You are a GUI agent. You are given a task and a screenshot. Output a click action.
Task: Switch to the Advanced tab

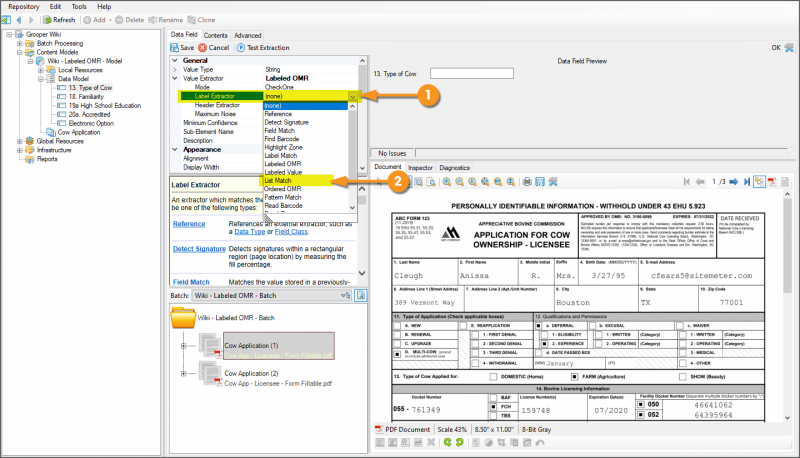coord(248,35)
